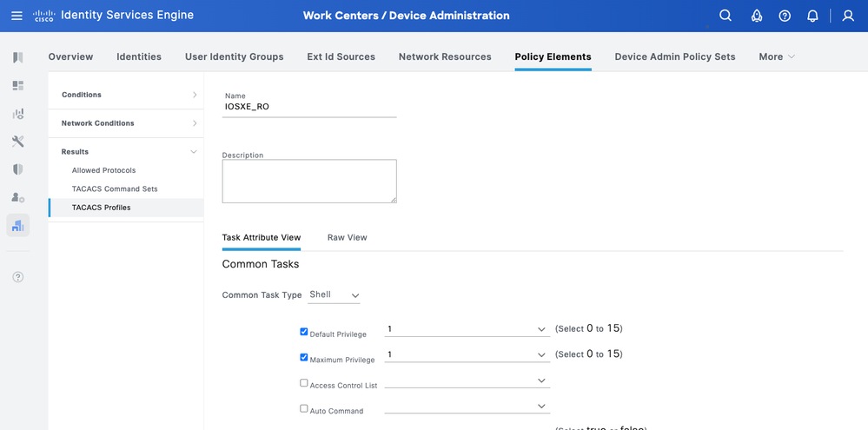This screenshot has width=868, height=430.
Task: Open the More menu in tab bar
Action: [776, 56]
